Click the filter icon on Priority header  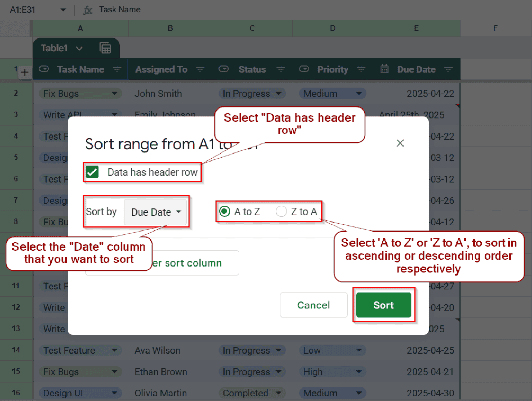tap(361, 69)
